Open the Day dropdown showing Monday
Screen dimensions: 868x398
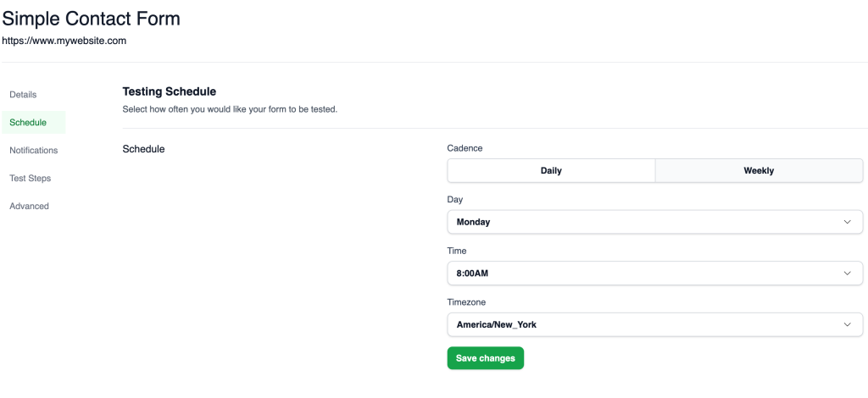(x=655, y=222)
